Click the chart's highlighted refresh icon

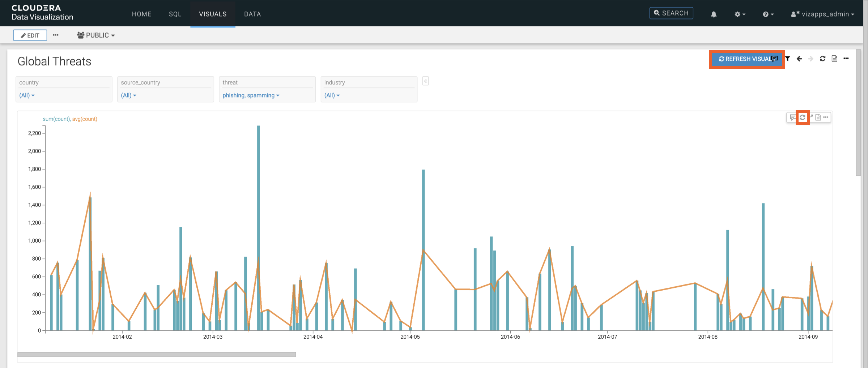coord(803,117)
